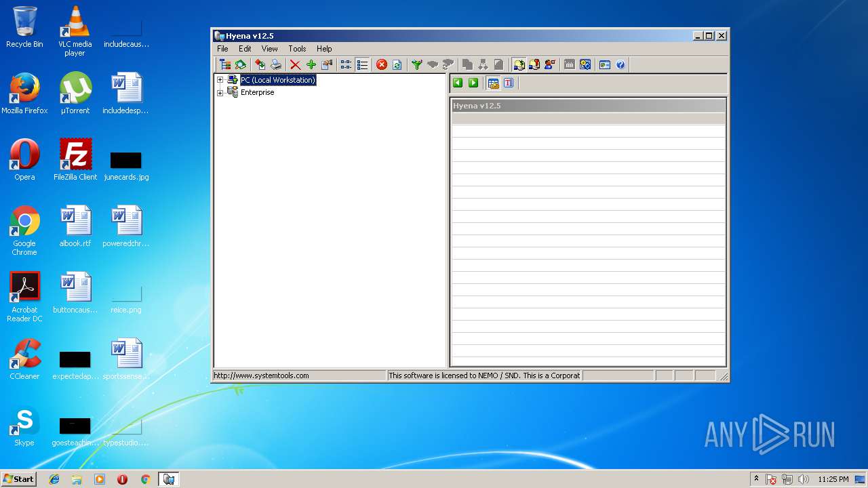The height and width of the screenshot is (488, 868).
Task: Click the gray calendar grid icon
Action: [570, 64]
